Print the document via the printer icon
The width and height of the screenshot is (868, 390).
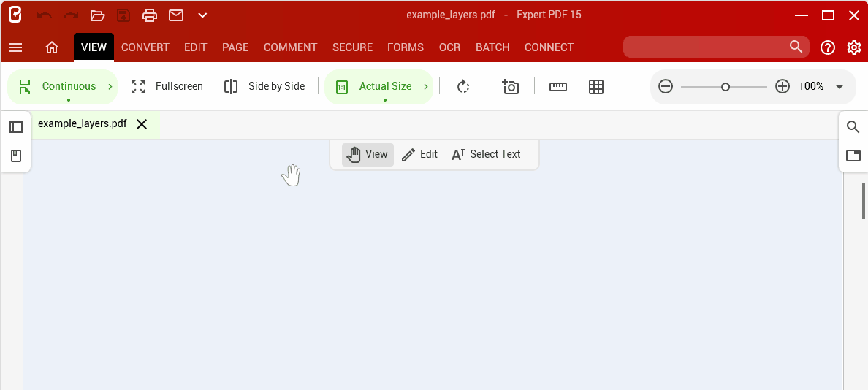coord(150,15)
